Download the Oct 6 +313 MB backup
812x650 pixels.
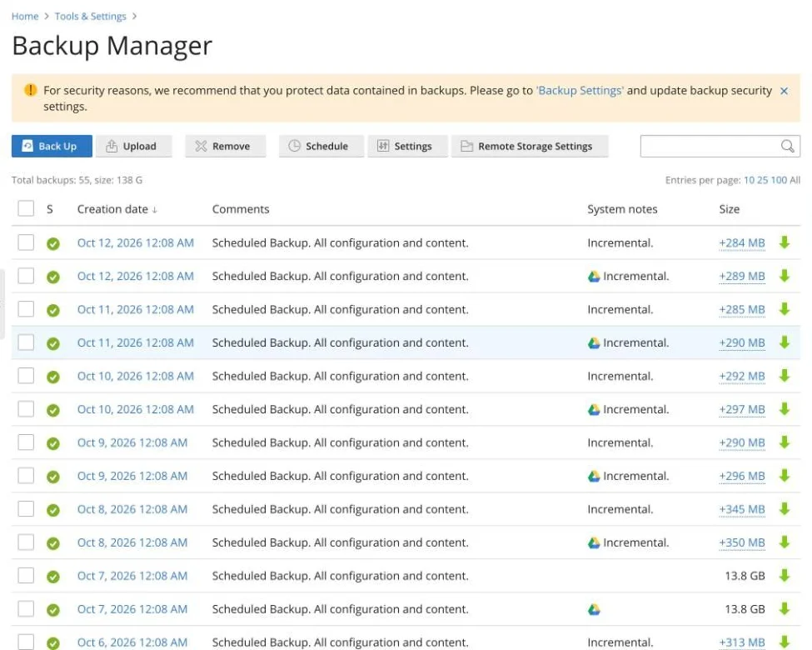[x=785, y=642]
